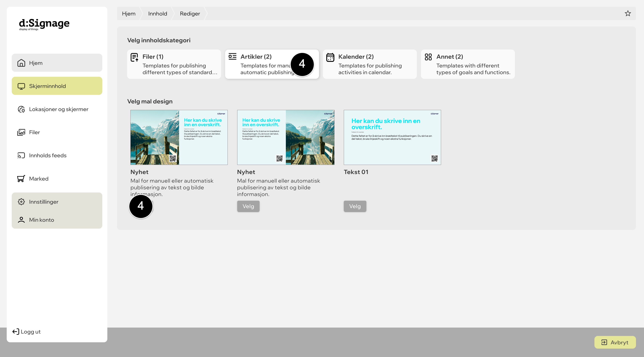
Task: Go to Innhold breadcrumb
Action: (x=157, y=13)
